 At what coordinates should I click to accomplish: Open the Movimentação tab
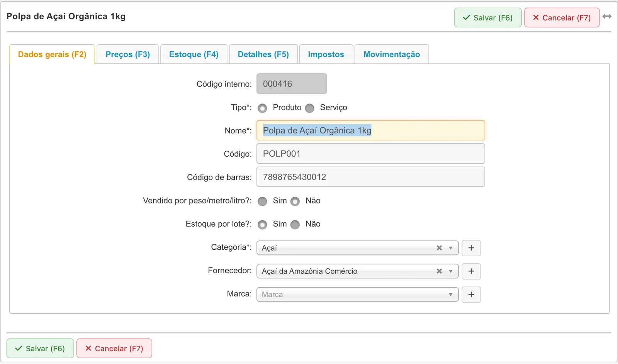click(392, 54)
